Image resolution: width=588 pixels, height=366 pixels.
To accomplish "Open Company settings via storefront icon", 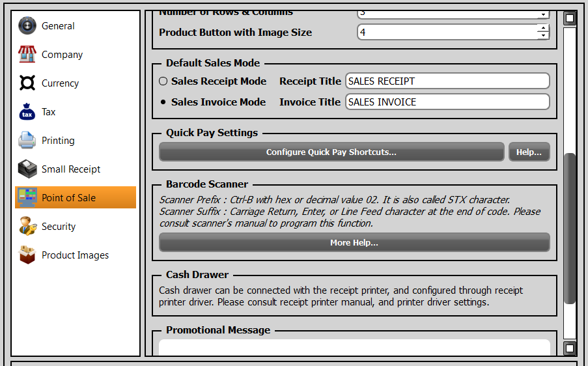I will (27, 55).
